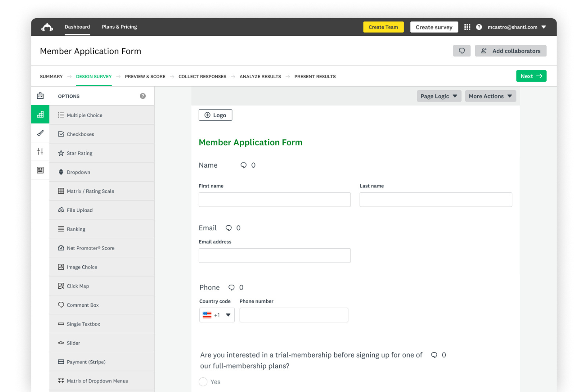Viewport: 588px width, 392px height.
Task: Open the Present Results tab
Action: click(x=315, y=77)
